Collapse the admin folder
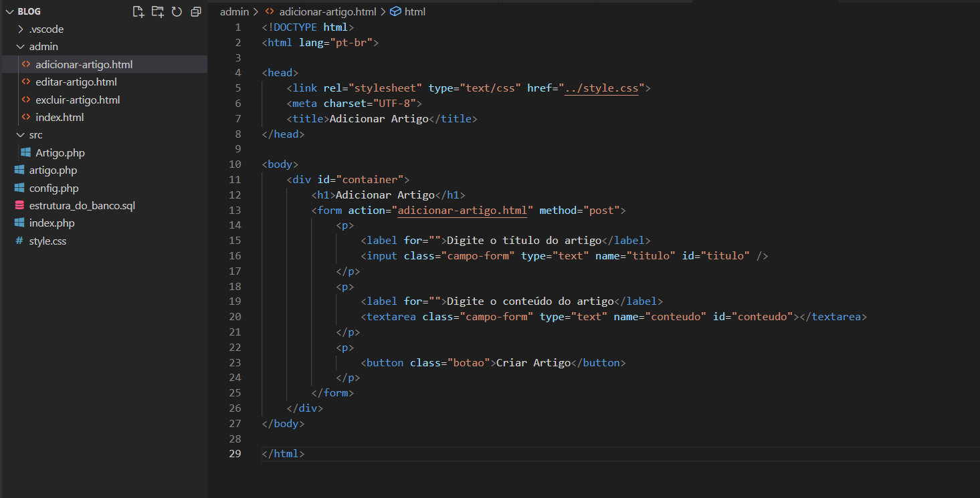 click(x=21, y=47)
